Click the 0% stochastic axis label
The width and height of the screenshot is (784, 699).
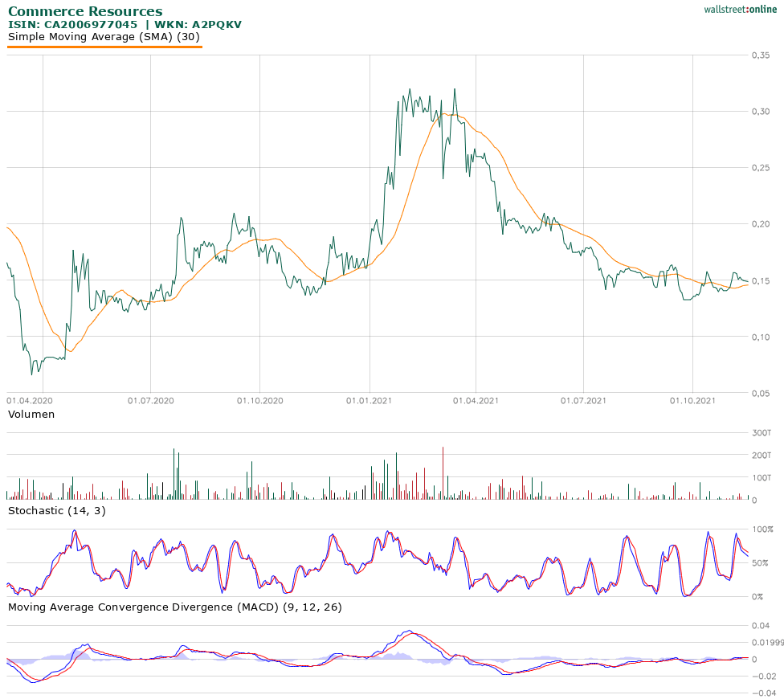click(758, 597)
